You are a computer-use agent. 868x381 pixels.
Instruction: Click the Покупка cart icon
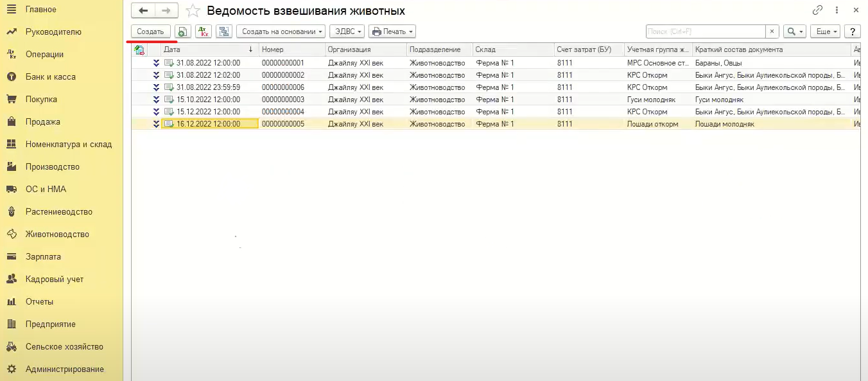coord(12,100)
